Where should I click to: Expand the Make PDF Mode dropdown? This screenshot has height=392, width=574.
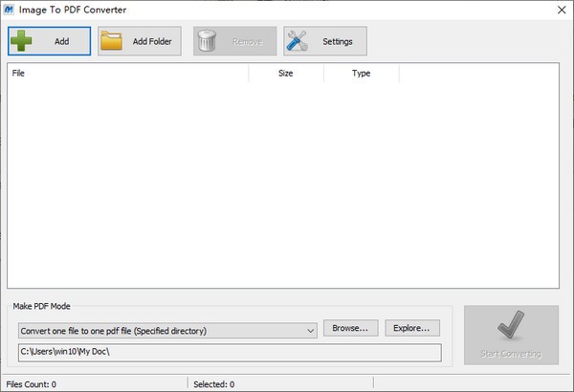coord(167,331)
